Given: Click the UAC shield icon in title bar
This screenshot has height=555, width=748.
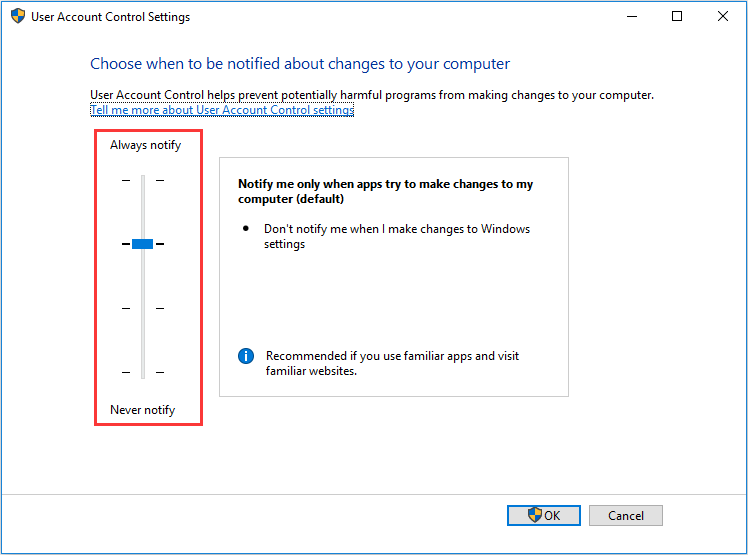Looking at the screenshot, I should coord(17,17).
